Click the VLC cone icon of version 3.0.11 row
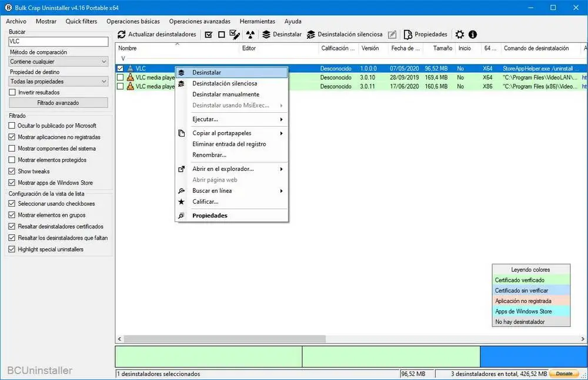 coord(130,86)
